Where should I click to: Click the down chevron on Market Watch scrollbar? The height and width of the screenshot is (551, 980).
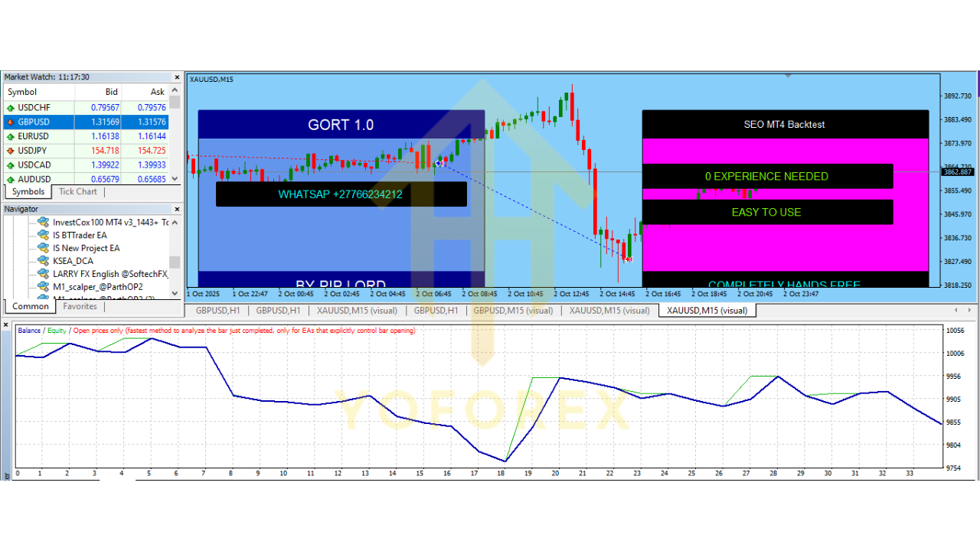click(175, 180)
